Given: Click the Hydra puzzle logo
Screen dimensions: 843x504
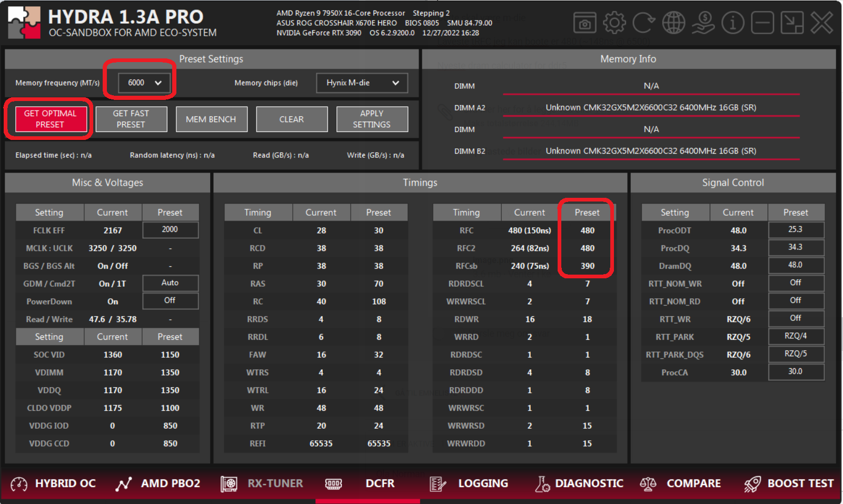Looking at the screenshot, I should (24, 23).
